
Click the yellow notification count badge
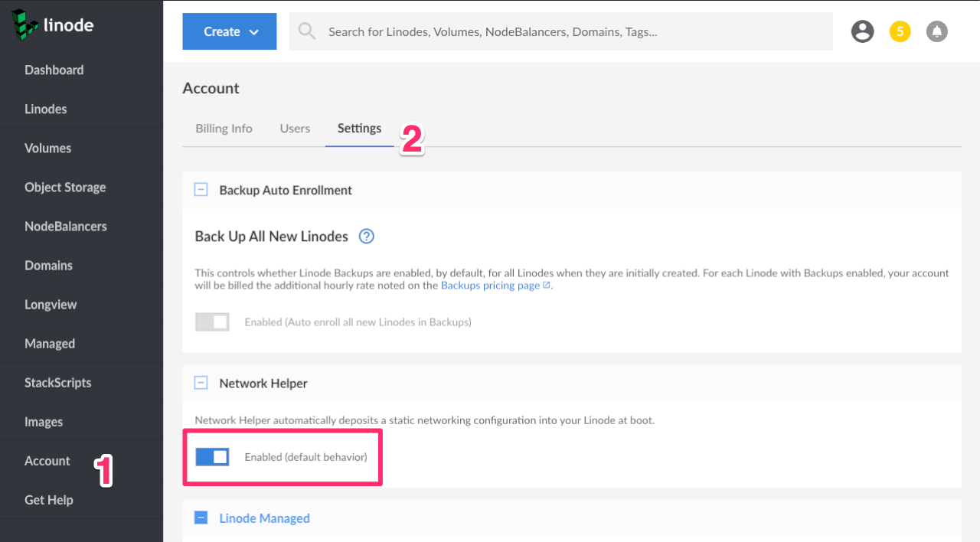point(900,31)
